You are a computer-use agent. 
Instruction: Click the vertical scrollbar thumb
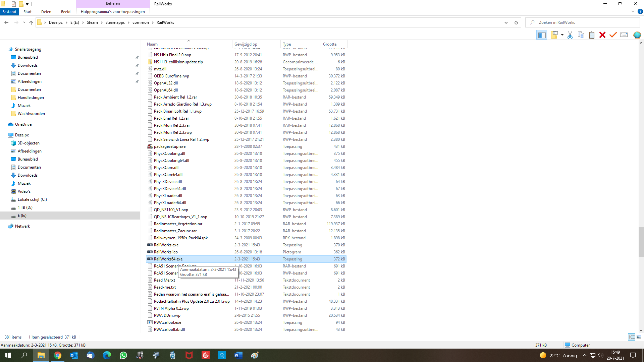641,242
